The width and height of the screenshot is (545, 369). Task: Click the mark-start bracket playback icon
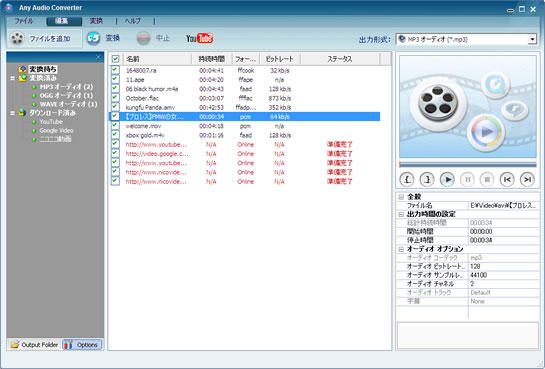(x=407, y=179)
